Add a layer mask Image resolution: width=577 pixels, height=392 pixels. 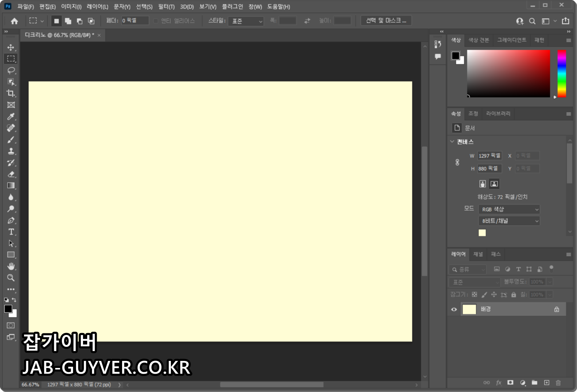(510, 382)
